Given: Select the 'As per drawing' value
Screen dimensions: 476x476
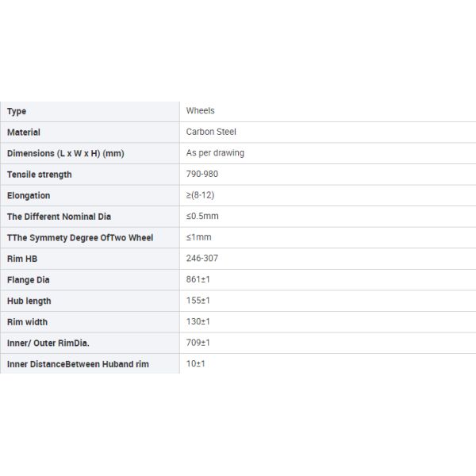Looking at the screenshot, I should (215, 153).
